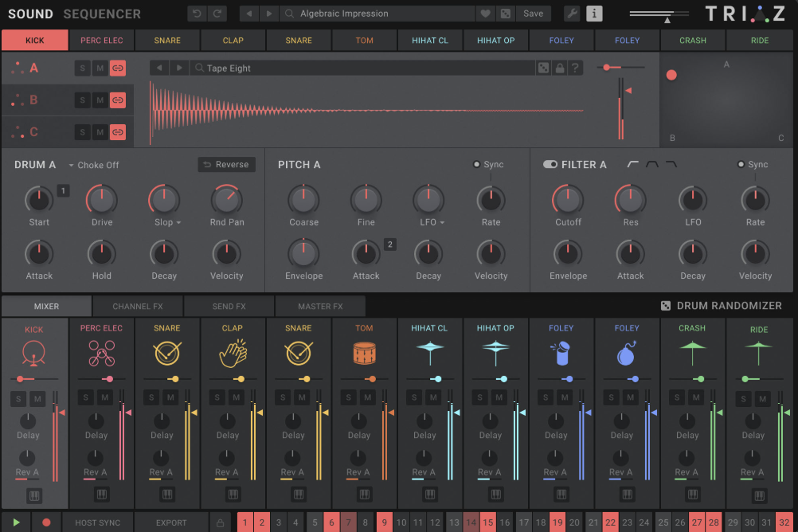This screenshot has height=532, width=798.
Task: Open the info icon
Action: point(594,14)
